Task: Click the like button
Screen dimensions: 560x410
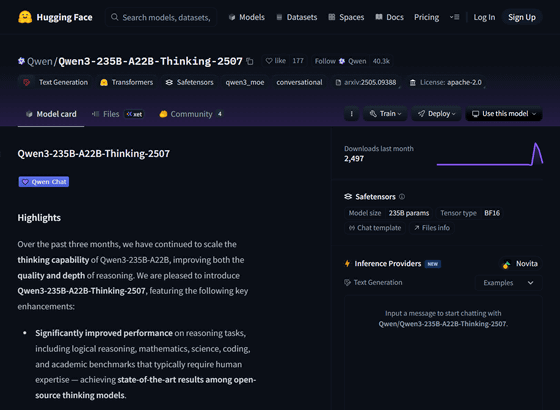Action: click(276, 61)
